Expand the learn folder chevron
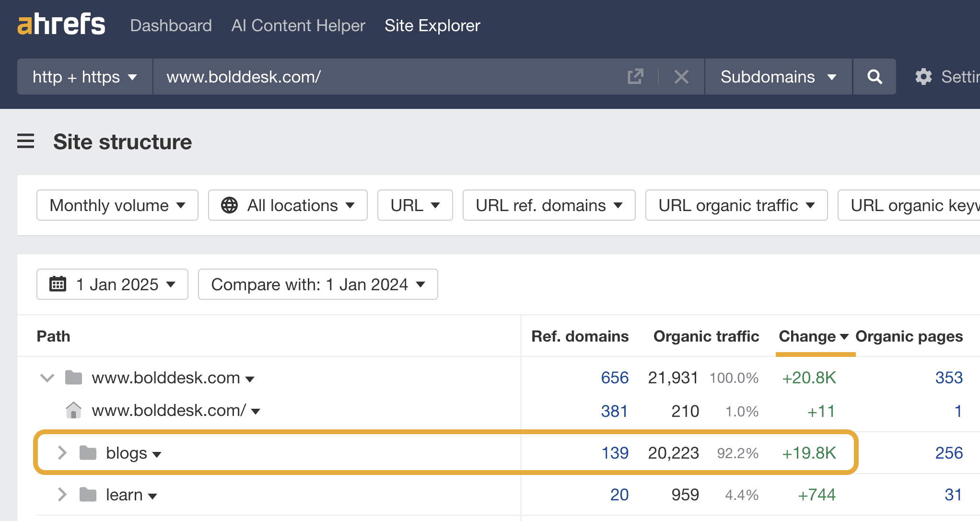Image resolution: width=980 pixels, height=521 pixels. pos(62,494)
